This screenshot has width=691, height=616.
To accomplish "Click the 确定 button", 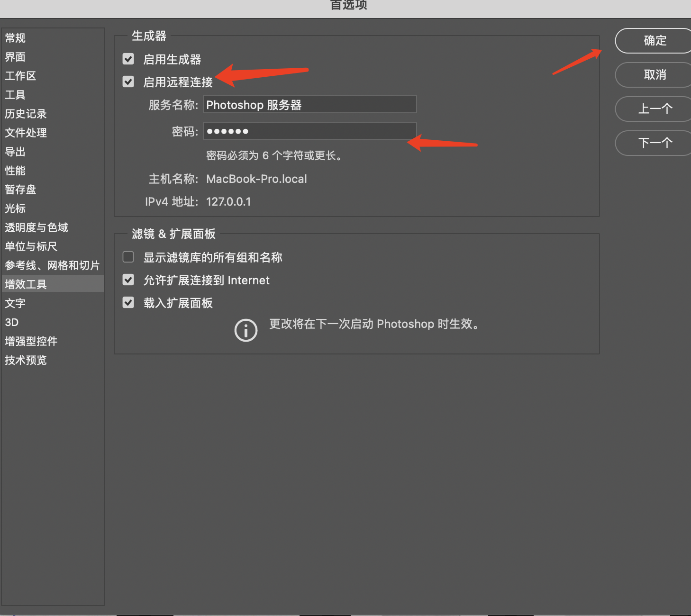I will [654, 41].
